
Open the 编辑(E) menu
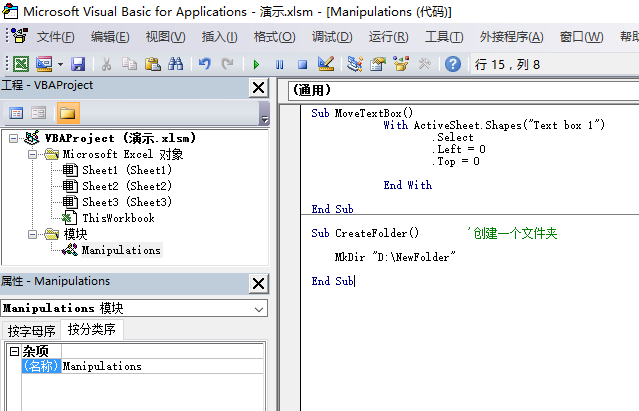(110, 37)
